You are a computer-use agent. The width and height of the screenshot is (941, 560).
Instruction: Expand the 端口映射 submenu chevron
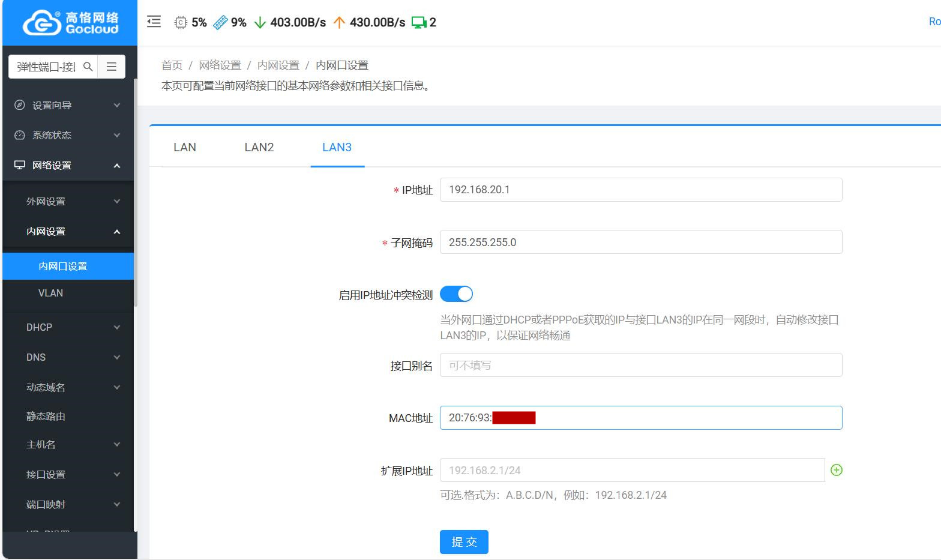pyautogui.click(x=117, y=504)
